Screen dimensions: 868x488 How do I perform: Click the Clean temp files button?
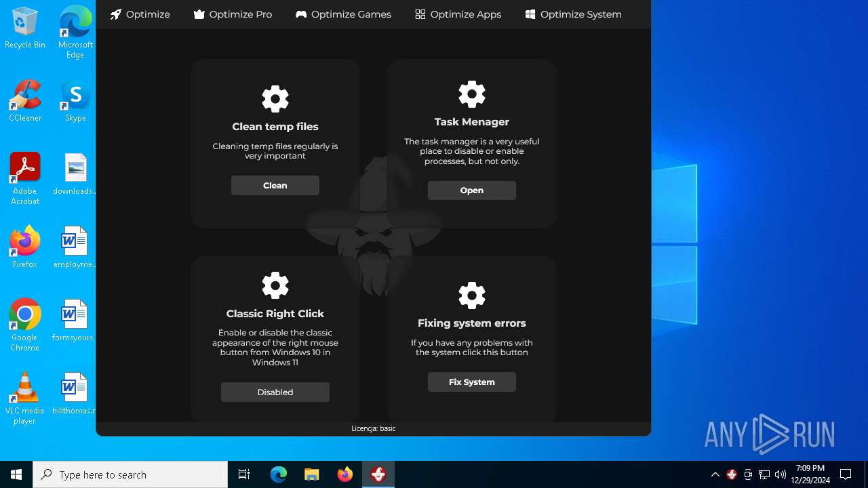275,185
